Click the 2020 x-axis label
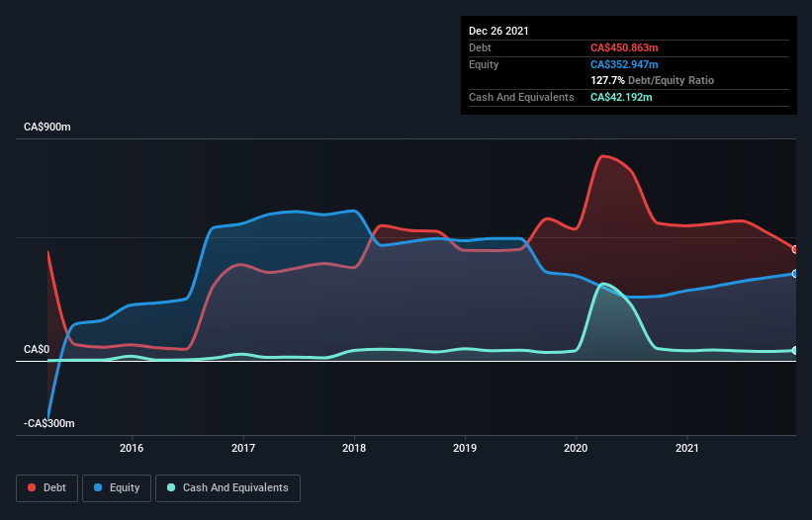This screenshot has width=812, height=520. (576, 448)
